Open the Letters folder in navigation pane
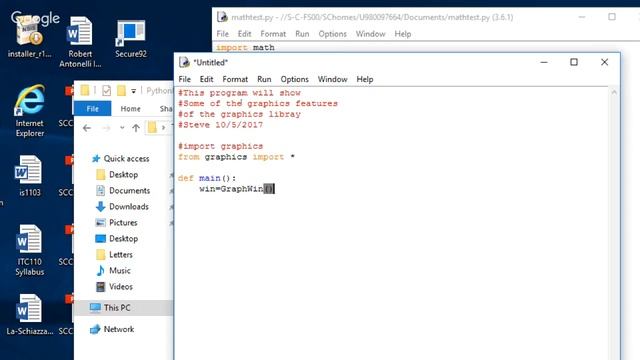The width and height of the screenshot is (640, 360). click(114, 254)
